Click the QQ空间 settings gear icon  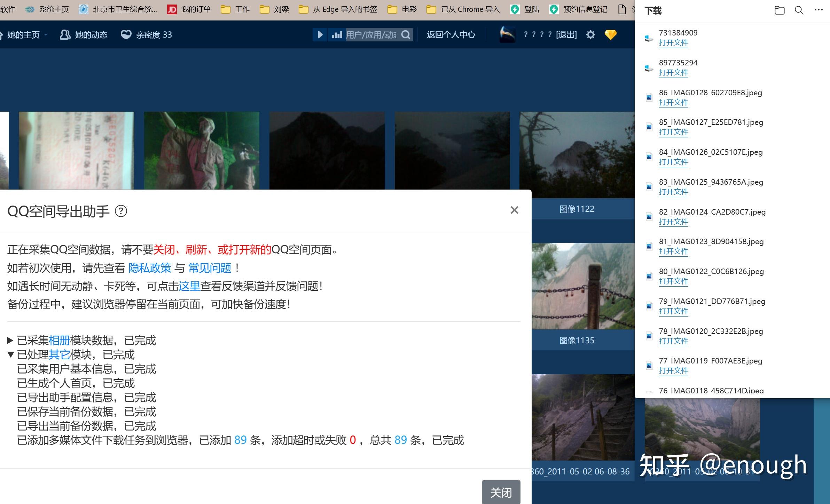point(590,34)
